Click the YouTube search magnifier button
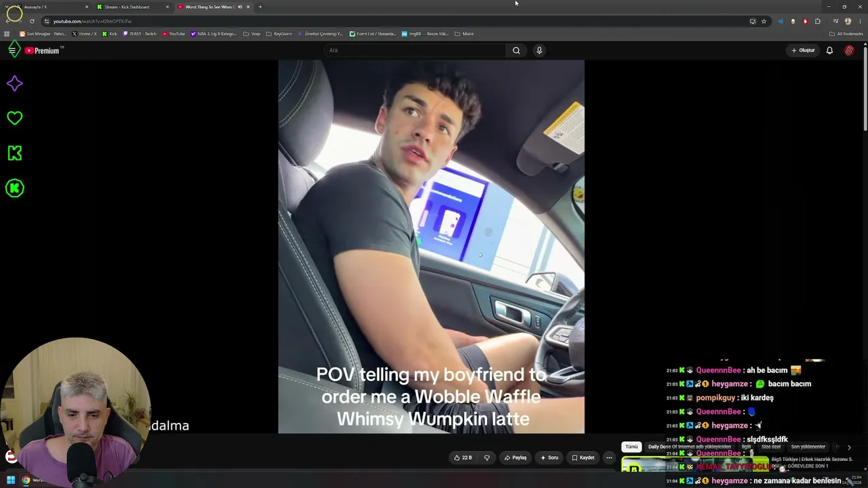This screenshot has height=488, width=868. coord(516,50)
